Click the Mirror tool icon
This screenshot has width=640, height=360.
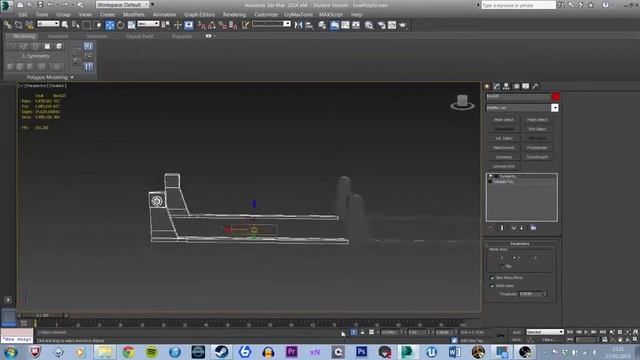(x=298, y=25)
